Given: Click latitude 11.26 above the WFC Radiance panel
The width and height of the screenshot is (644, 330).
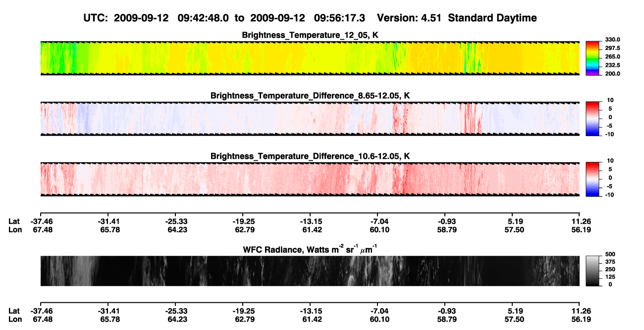Looking at the screenshot, I should click(x=581, y=222).
